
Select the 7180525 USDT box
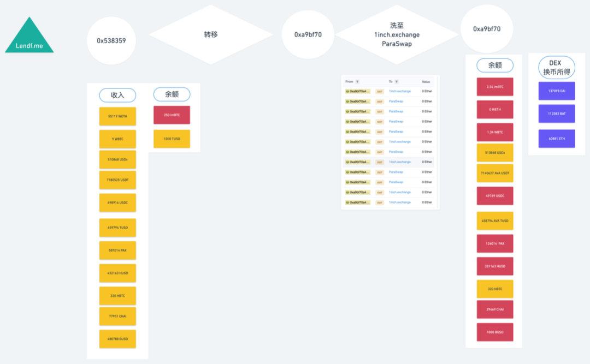pyautogui.click(x=117, y=180)
